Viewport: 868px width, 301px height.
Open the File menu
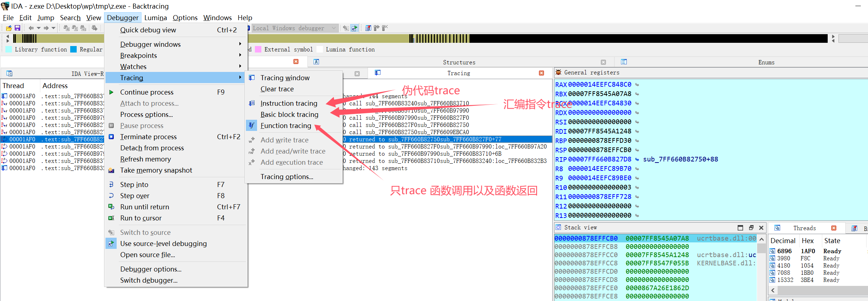point(8,18)
